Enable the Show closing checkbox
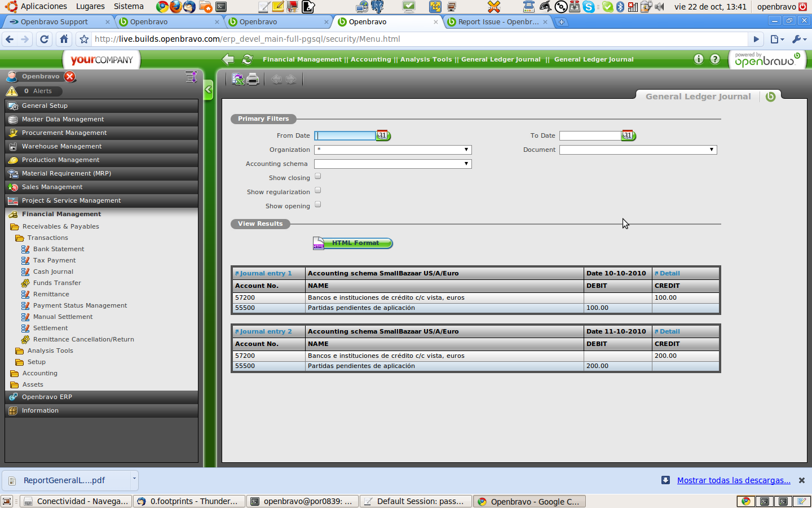812x508 pixels. click(x=318, y=177)
